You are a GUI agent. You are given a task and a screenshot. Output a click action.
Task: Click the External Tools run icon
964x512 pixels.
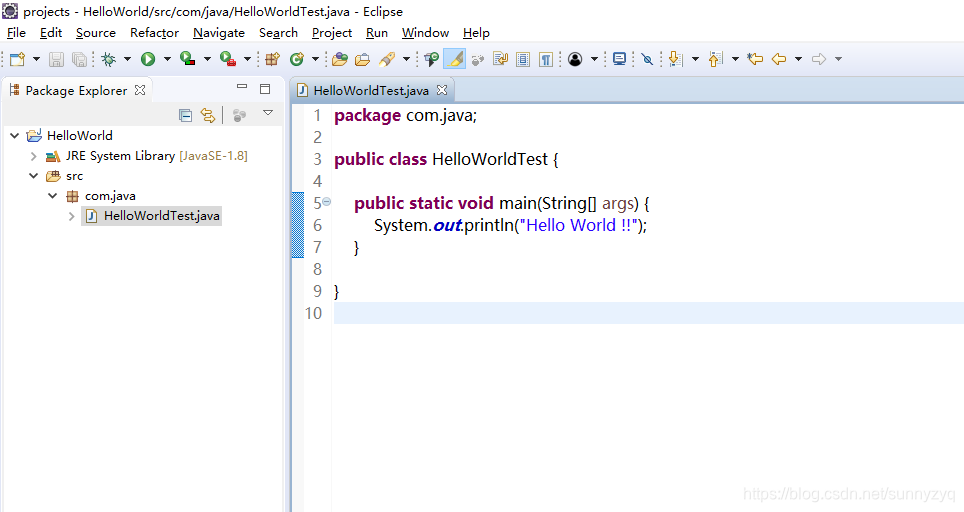[x=228, y=59]
